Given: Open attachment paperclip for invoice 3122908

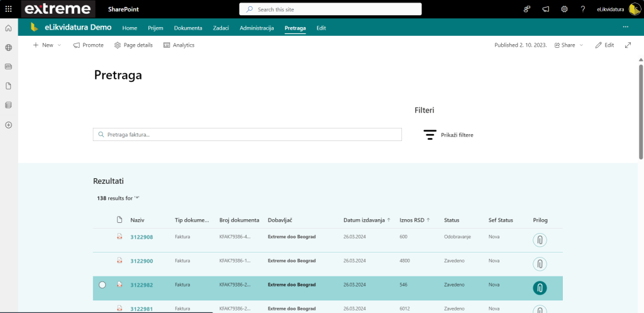Looking at the screenshot, I should point(540,240).
